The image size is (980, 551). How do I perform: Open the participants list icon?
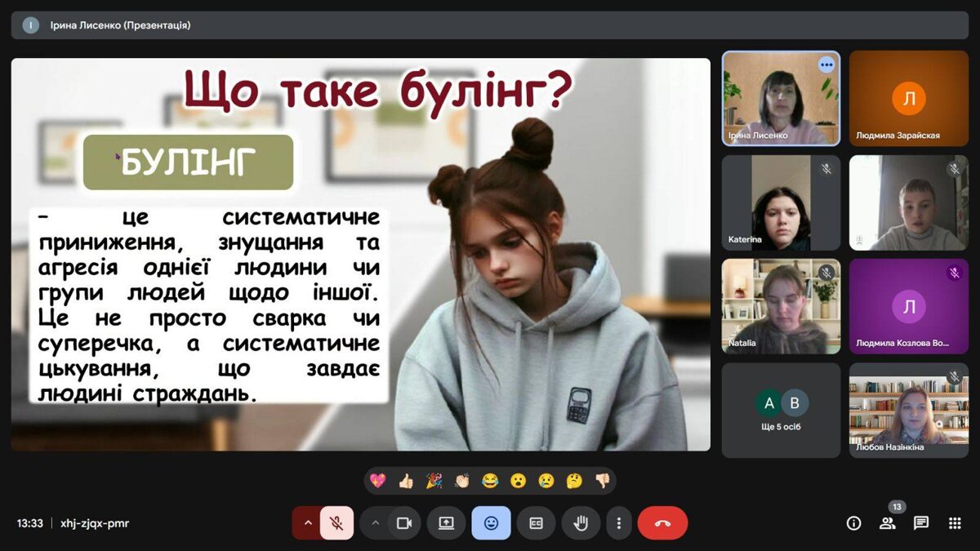tap(888, 523)
